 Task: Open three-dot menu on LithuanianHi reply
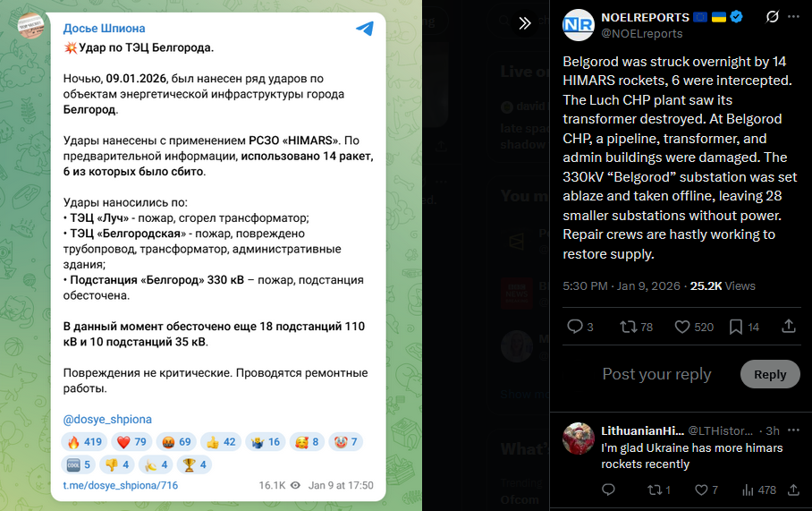[793, 430]
